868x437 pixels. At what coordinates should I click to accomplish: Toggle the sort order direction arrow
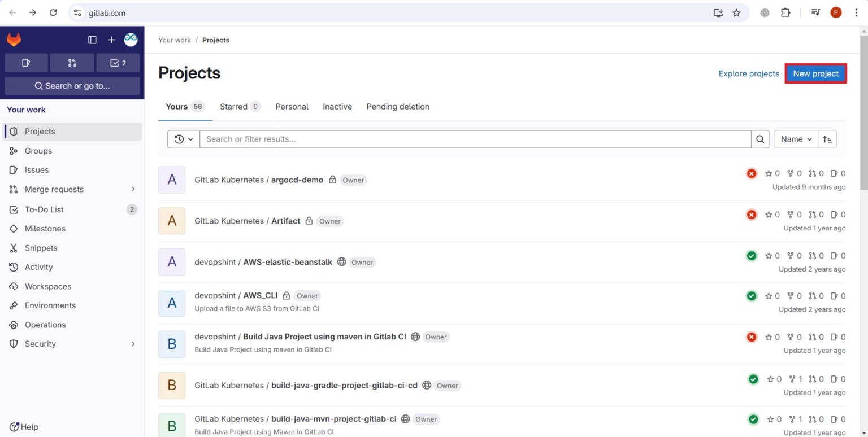pos(827,139)
